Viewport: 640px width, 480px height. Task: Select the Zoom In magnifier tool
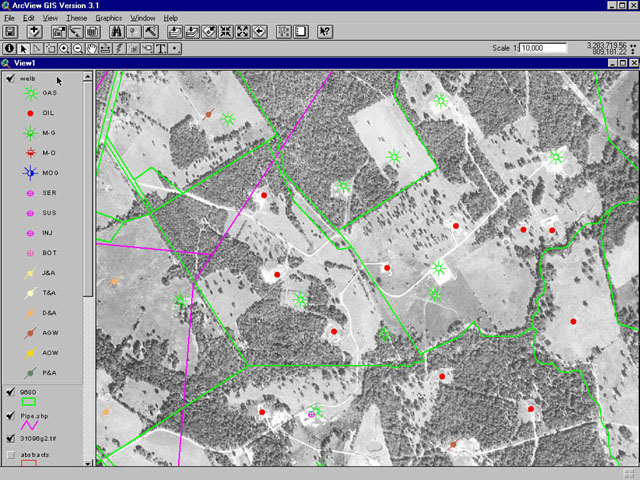pos(64,48)
